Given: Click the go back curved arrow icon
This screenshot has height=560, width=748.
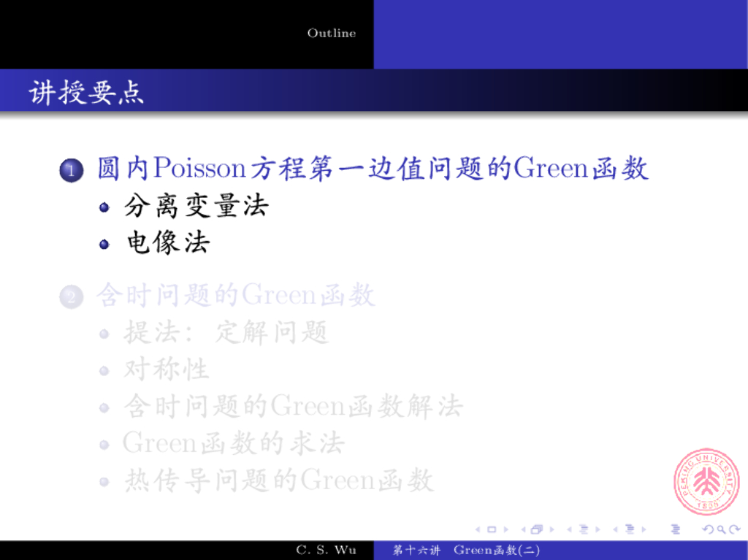Looking at the screenshot, I should coord(708,529).
